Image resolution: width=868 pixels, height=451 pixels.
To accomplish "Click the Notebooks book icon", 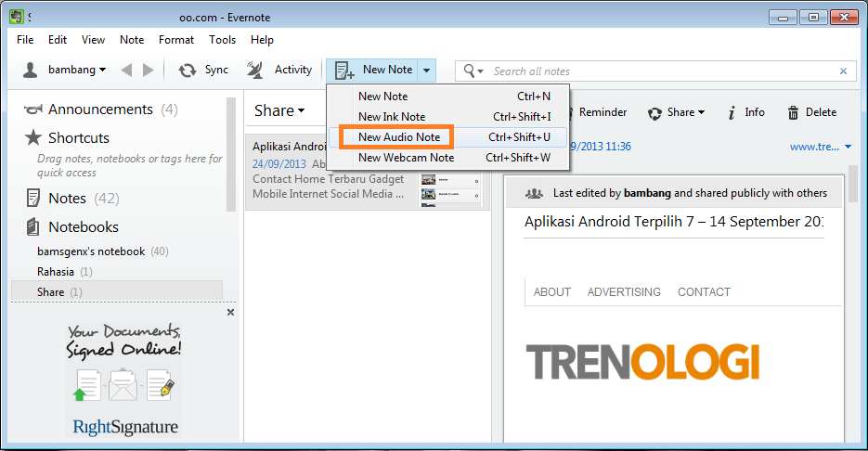I will (33, 226).
